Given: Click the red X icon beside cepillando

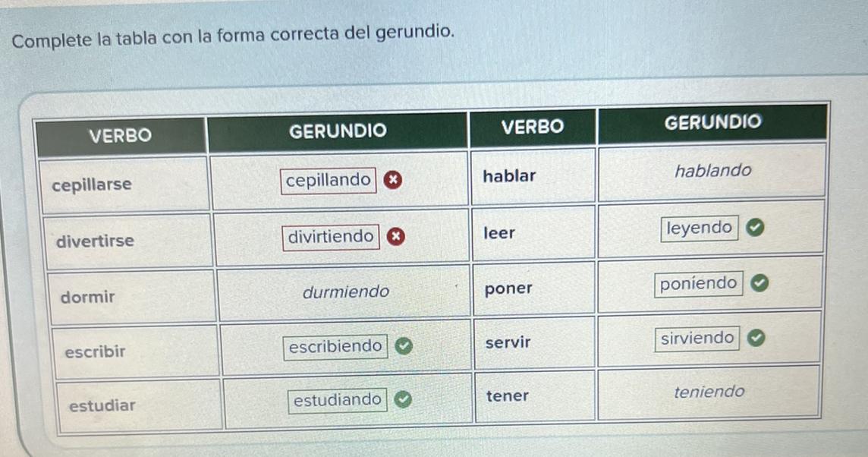Looking at the screenshot, I should click(393, 180).
